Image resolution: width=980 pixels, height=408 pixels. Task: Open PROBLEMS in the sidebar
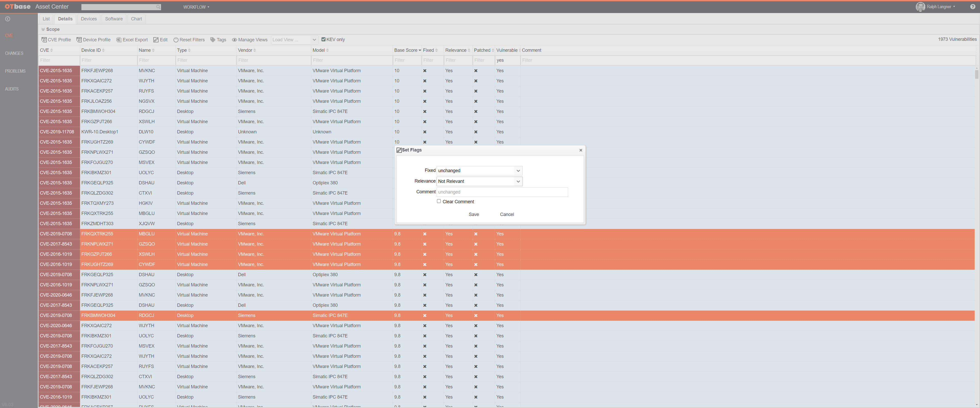15,71
